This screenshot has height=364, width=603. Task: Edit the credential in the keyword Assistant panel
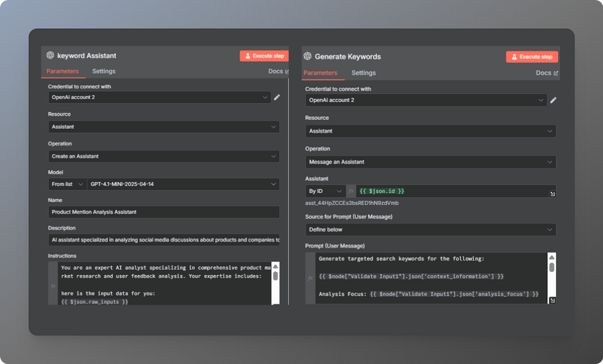(277, 97)
